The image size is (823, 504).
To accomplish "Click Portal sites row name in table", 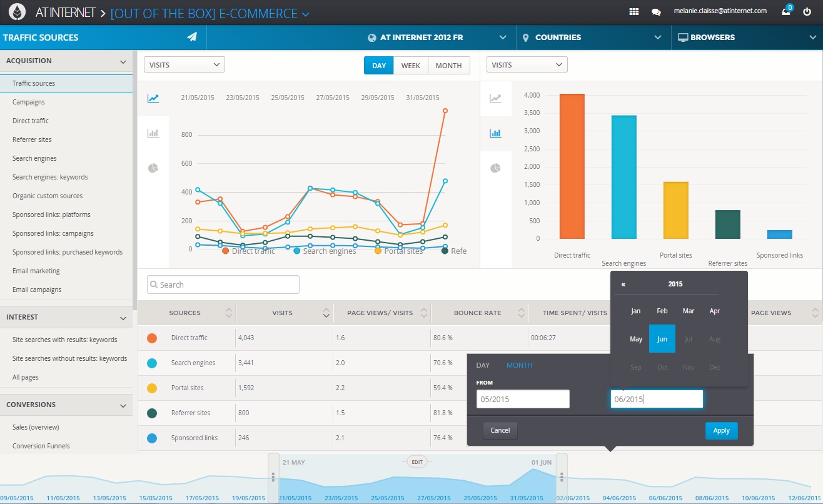I will point(188,388).
